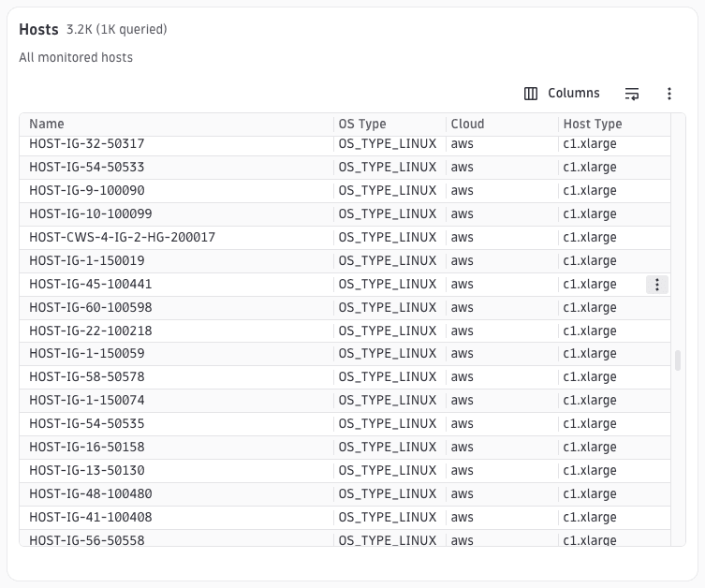Viewport: 705px width, 588px height.
Task: Select host HOST-IG-56-50558
Action: pyautogui.click(x=87, y=539)
